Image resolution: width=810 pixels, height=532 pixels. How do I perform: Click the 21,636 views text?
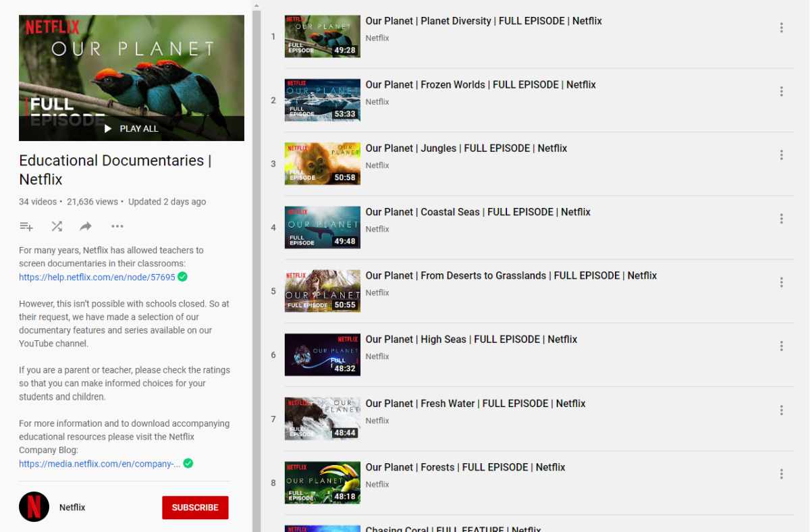coord(92,201)
